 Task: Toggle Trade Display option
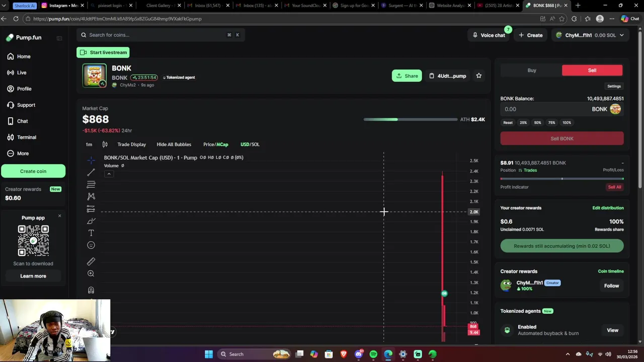click(132, 144)
